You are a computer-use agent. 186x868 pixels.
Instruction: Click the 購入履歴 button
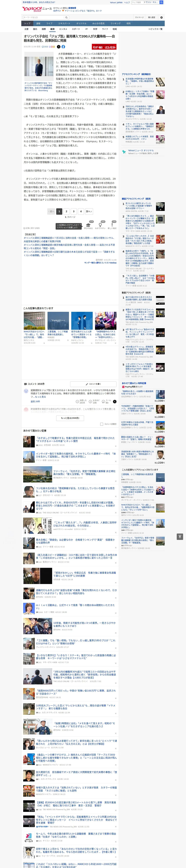152,18
